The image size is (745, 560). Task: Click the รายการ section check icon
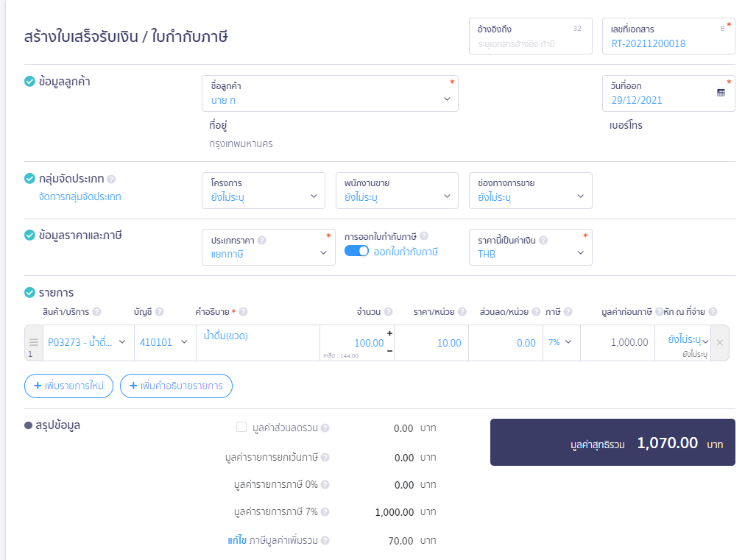coord(29,292)
